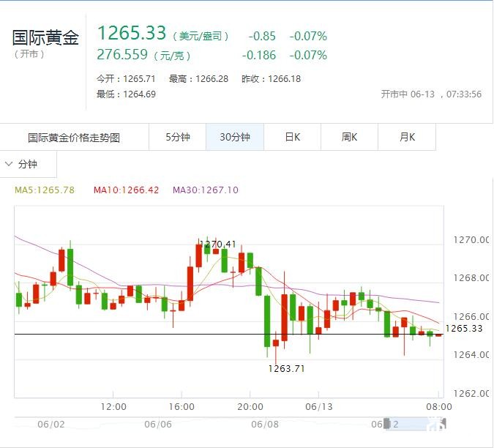Click the chevron beside 分钟
The height and width of the screenshot is (448, 494).
coord(9,164)
